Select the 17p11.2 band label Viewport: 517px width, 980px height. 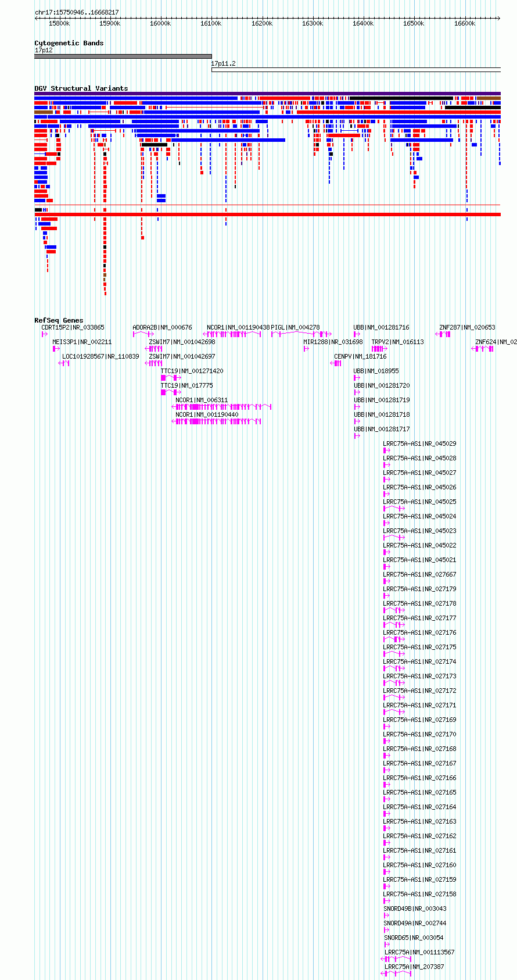(x=224, y=64)
